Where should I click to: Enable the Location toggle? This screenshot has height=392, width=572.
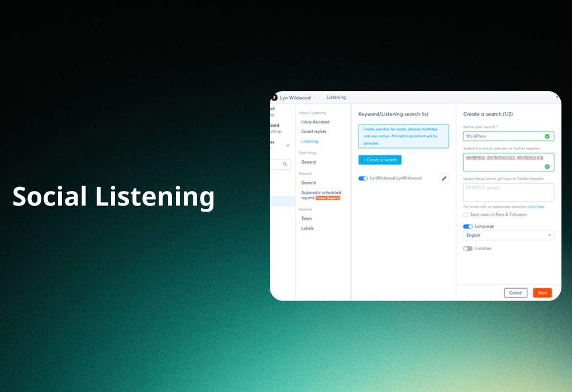tap(468, 248)
